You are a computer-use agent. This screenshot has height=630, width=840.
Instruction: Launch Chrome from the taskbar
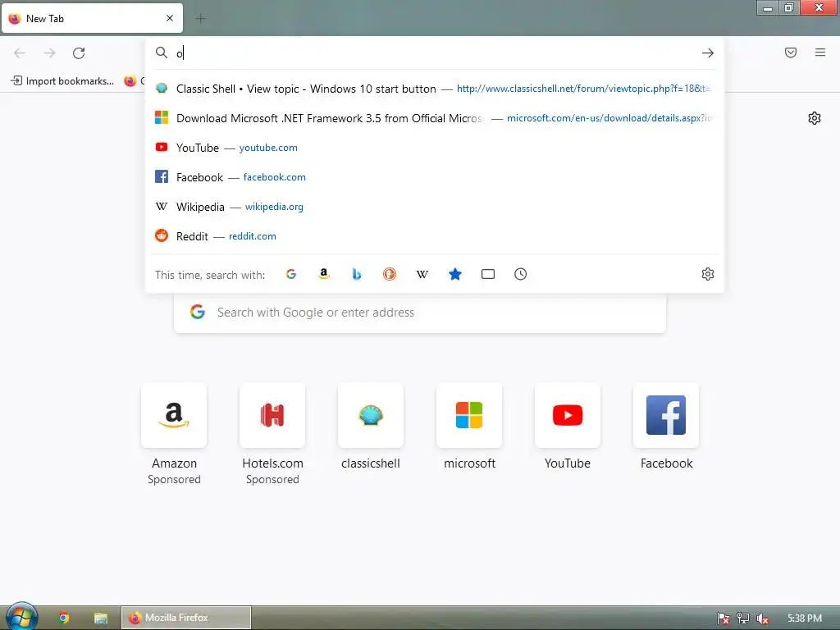63,619
